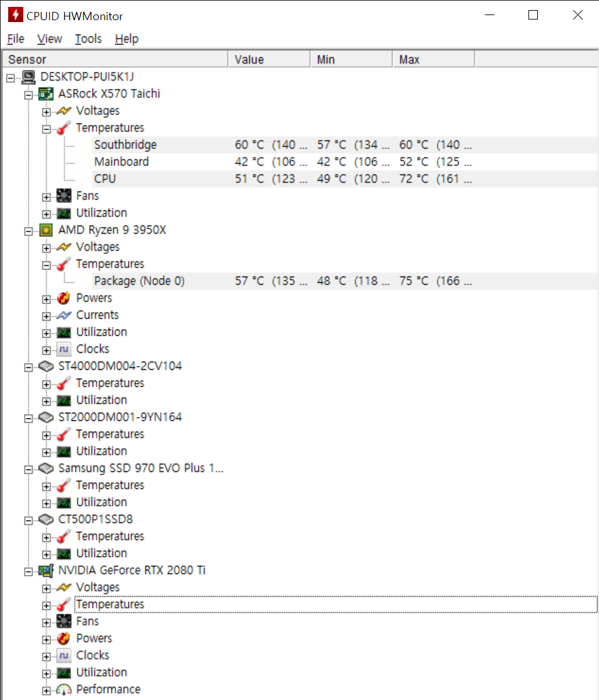The image size is (599, 700).
Task: Select Temperatures under ST2000DM001-9YN164
Action: click(110, 434)
